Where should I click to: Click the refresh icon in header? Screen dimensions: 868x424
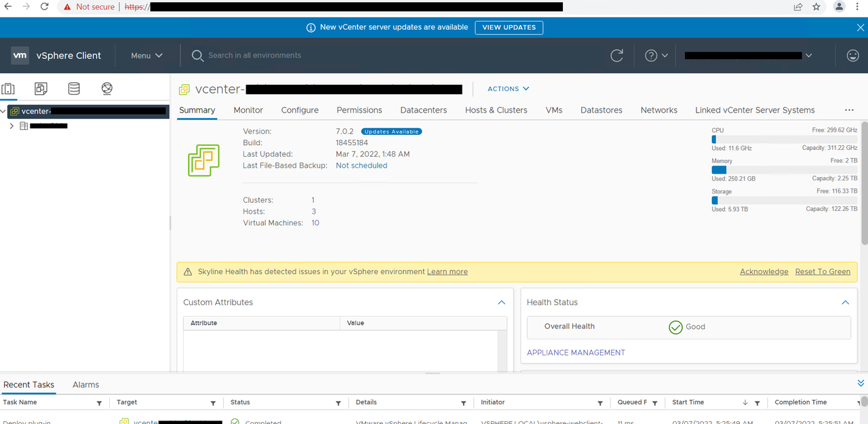point(616,56)
